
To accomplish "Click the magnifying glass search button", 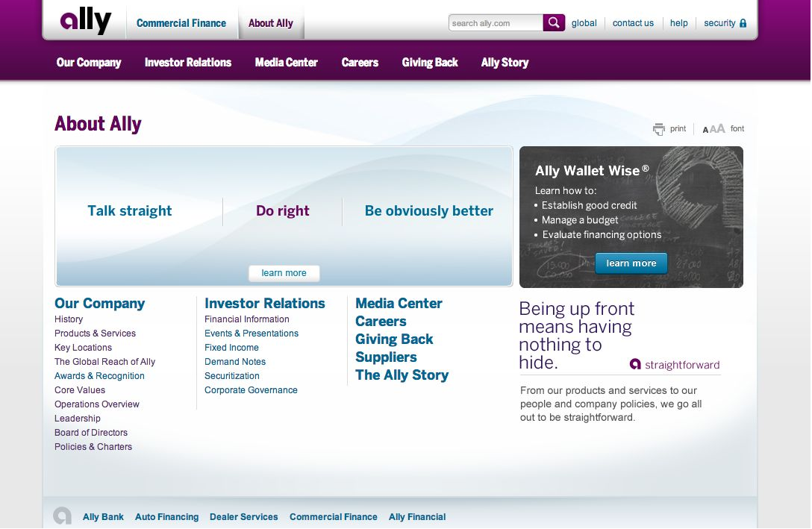I will (554, 23).
